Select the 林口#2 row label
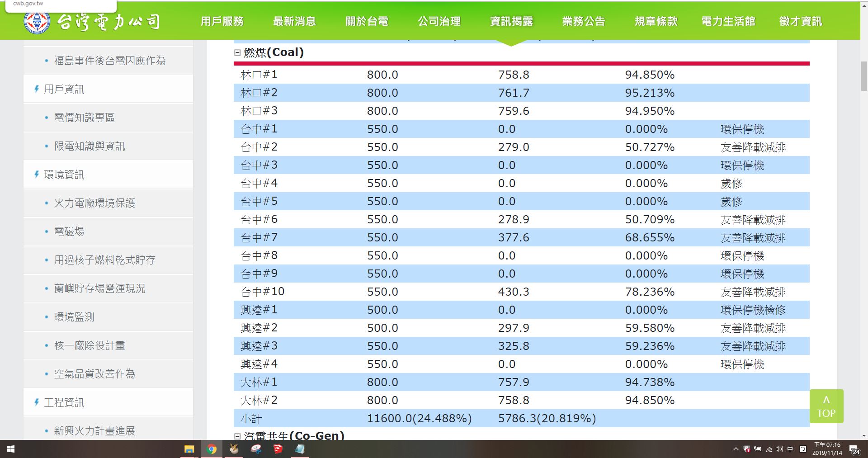The image size is (868, 458). coord(259,93)
